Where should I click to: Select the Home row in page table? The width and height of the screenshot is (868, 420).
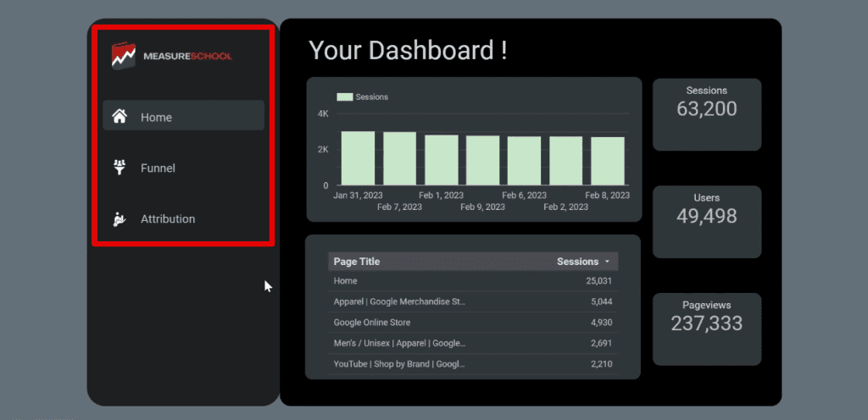473,281
